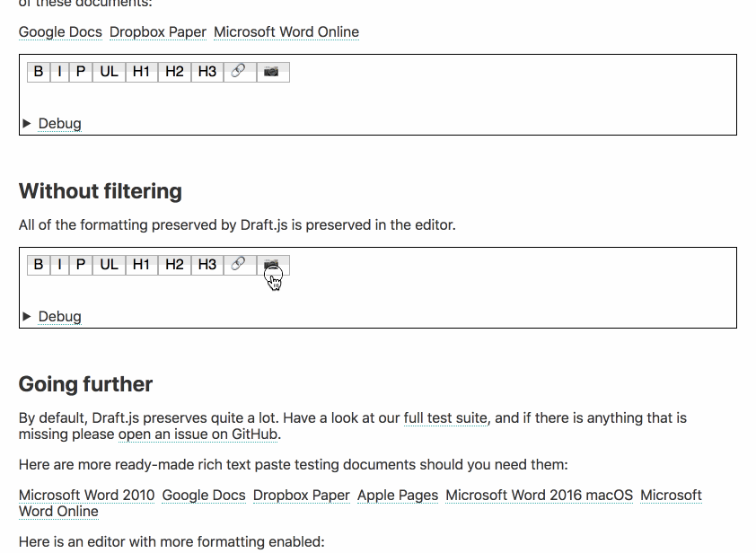The height and width of the screenshot is (553, 756).
Task: Open the Microsoft Word 2010 document link
Action: tap(87, 496)
